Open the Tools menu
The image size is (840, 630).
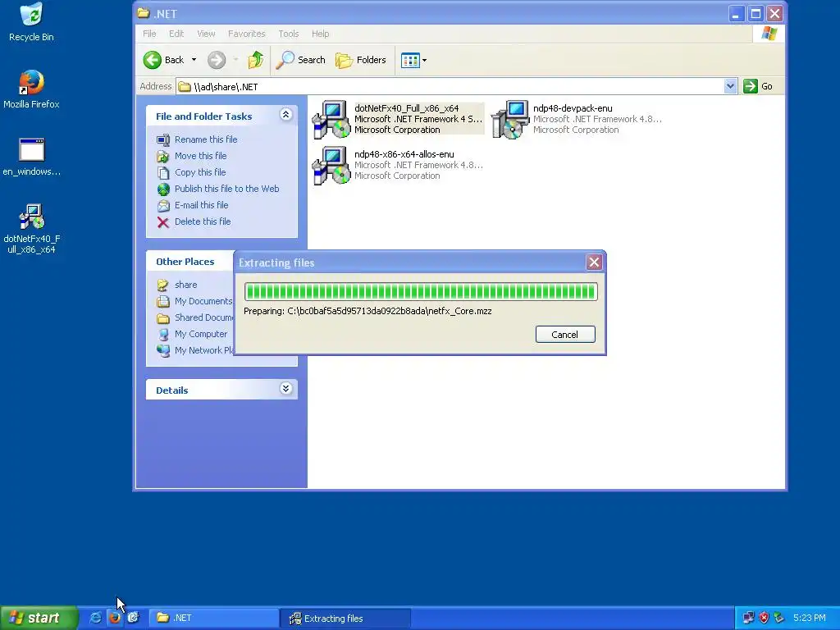point(288,34)
